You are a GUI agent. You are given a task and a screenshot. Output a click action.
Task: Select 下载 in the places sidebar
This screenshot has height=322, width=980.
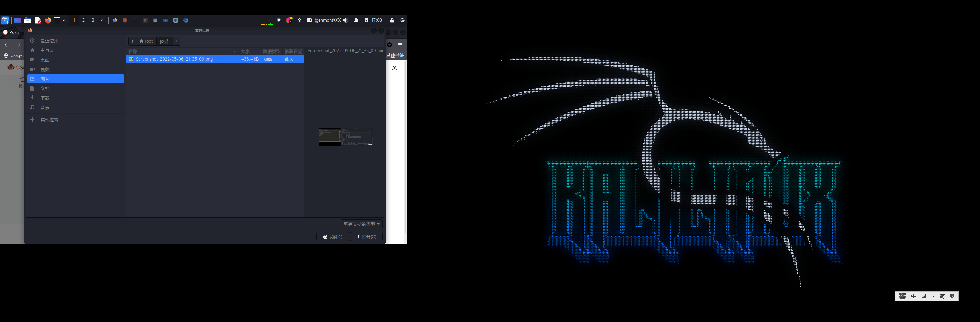click(x=45, y=98)
